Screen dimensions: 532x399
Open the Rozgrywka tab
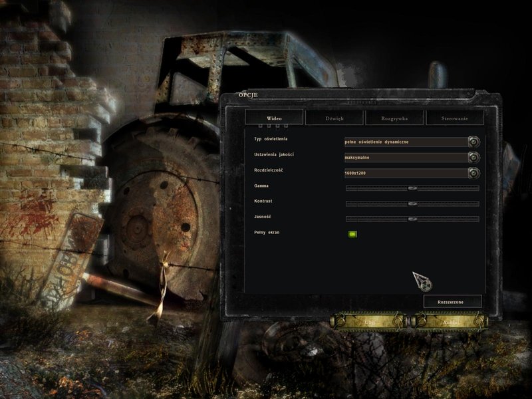pyautogui.click(x=394, y=118)
